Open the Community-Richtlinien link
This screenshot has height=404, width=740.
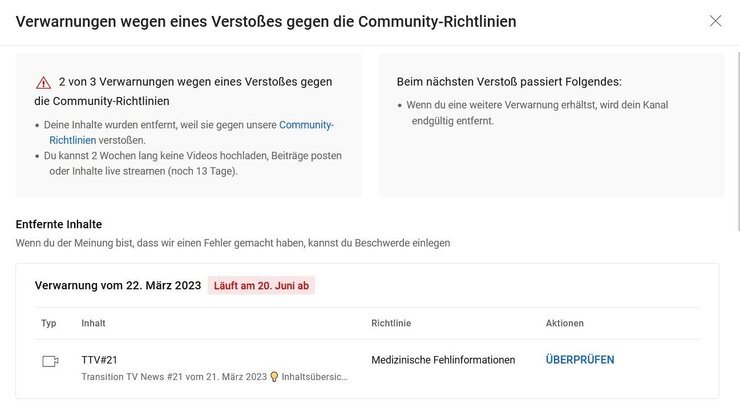(x=191, y=133)
